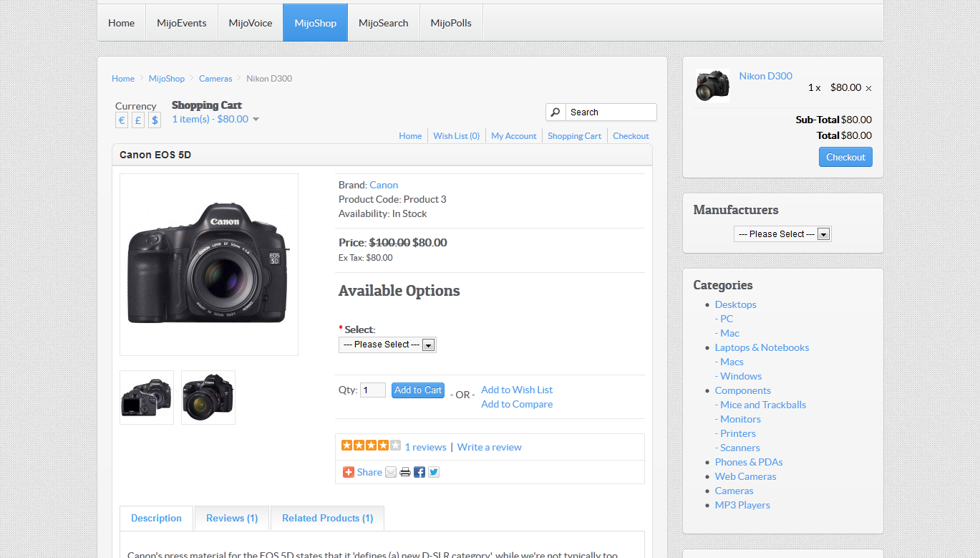Open the Available Options select dropdown
This screenshot has height=558, width=980.
coord(387,345)
